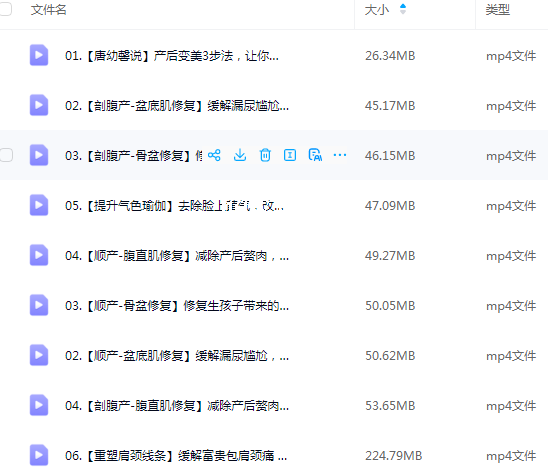548x467 pixels.
Task: Click video icon of 06 重塑肩颈线条 file
Action: (39, 455)
